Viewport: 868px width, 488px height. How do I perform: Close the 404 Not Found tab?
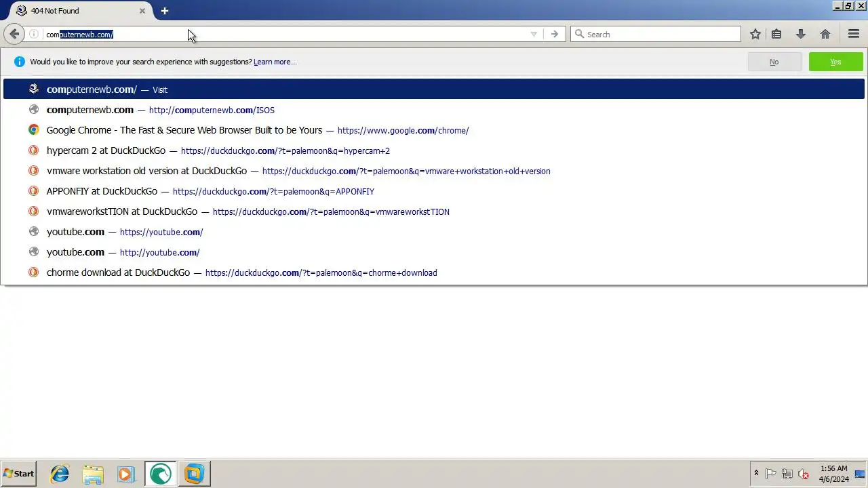(142, 11)
